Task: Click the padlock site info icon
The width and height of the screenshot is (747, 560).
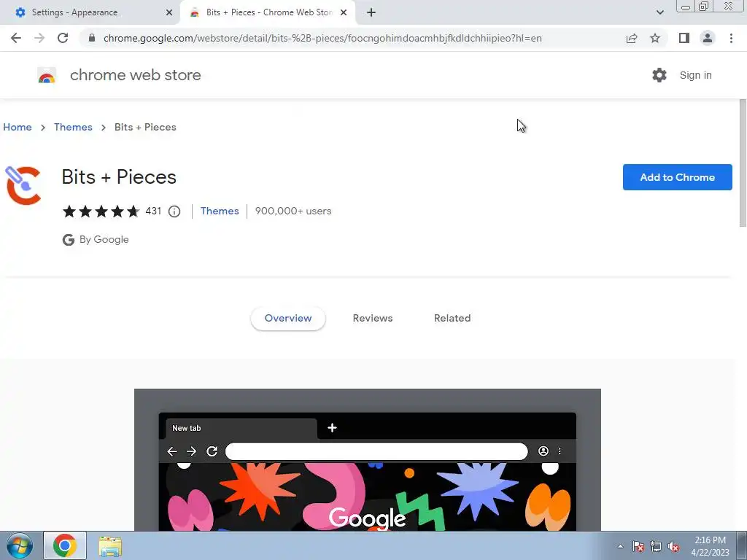Action: pyautogui.click(x=92, y=38)
